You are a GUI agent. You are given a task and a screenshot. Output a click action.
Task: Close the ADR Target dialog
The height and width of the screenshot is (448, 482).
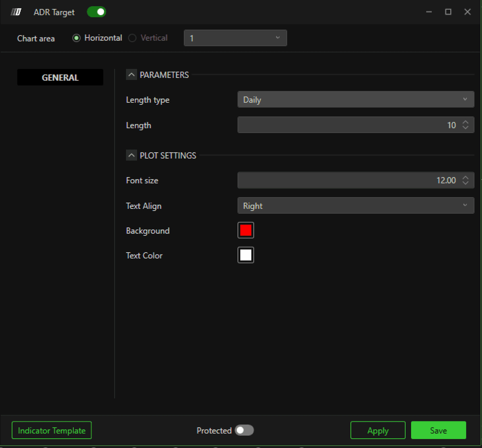(468, 12)
